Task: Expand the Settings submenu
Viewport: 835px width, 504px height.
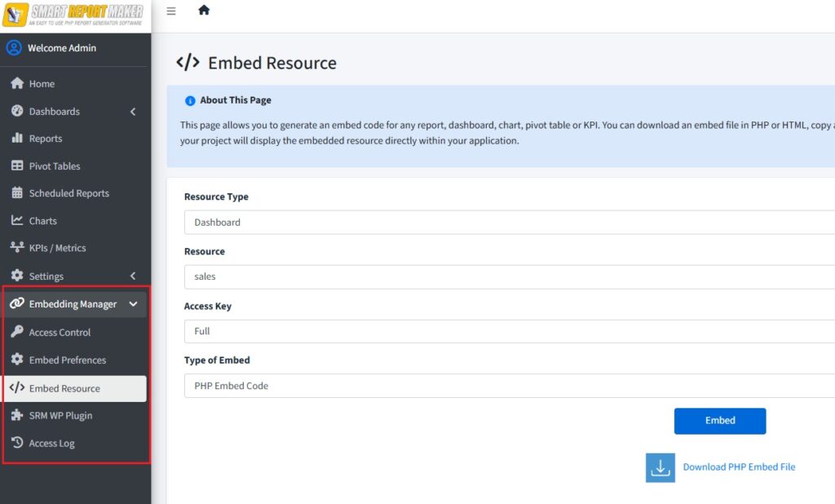Action: [133, 276]
